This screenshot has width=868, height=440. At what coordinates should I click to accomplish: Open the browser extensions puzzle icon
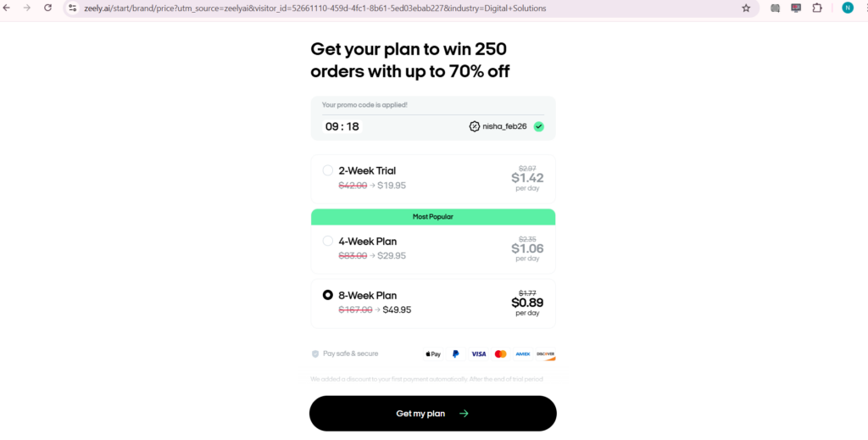click(x=817, y=8)
